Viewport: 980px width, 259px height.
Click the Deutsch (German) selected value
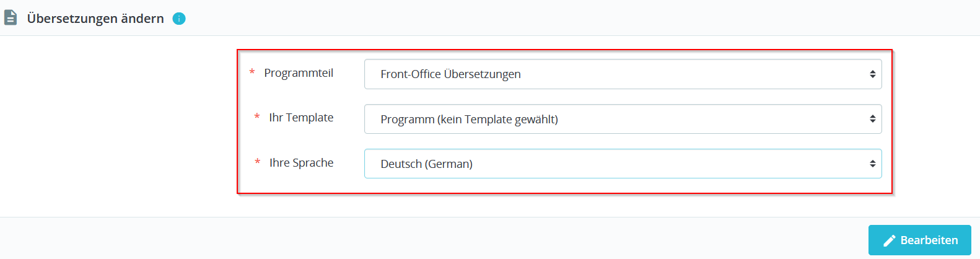click(x=426, y=164)
